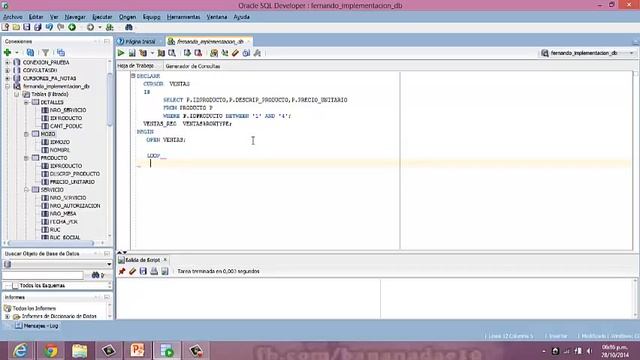640x360 pixels.
Task: Select the NRO_AUTORIZACION column in tree
Action: pos(75,206)
